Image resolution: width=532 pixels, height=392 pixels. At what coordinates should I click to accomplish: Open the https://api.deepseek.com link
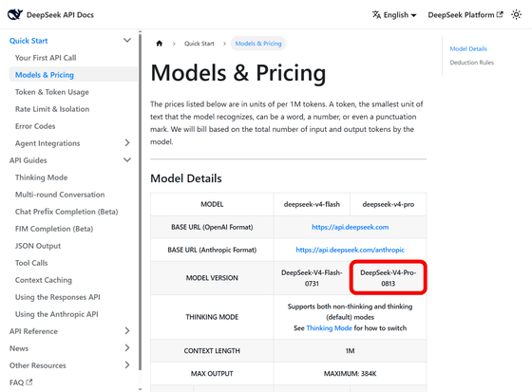point(351,227)
